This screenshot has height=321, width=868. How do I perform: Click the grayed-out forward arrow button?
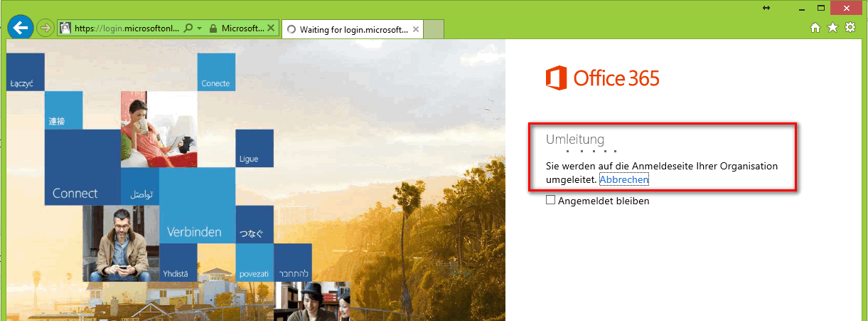tap(45, 28)
